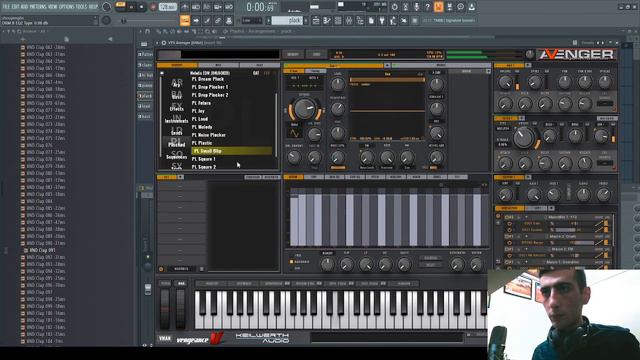Select the orange highlighted tool in second toolbar row

(x=185, y=20)
